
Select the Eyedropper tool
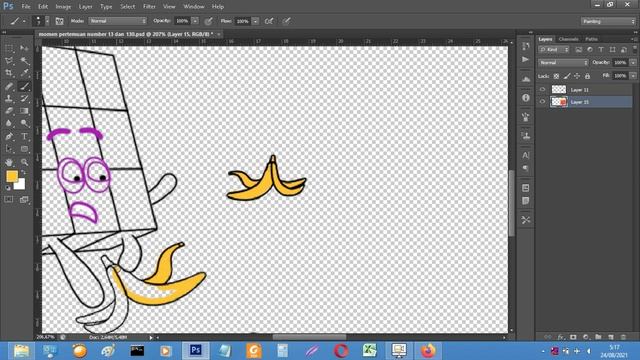click(x=24, y=73)
